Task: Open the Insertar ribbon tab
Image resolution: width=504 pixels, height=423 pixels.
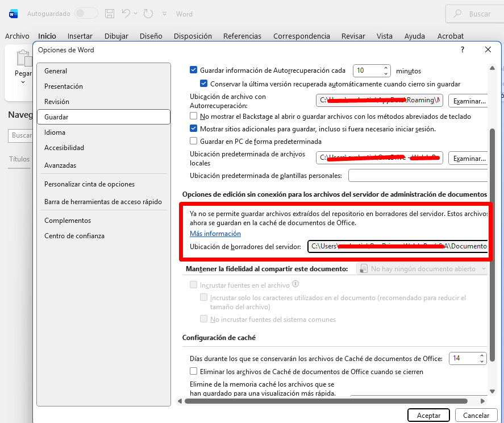Action: coord(80,36)
